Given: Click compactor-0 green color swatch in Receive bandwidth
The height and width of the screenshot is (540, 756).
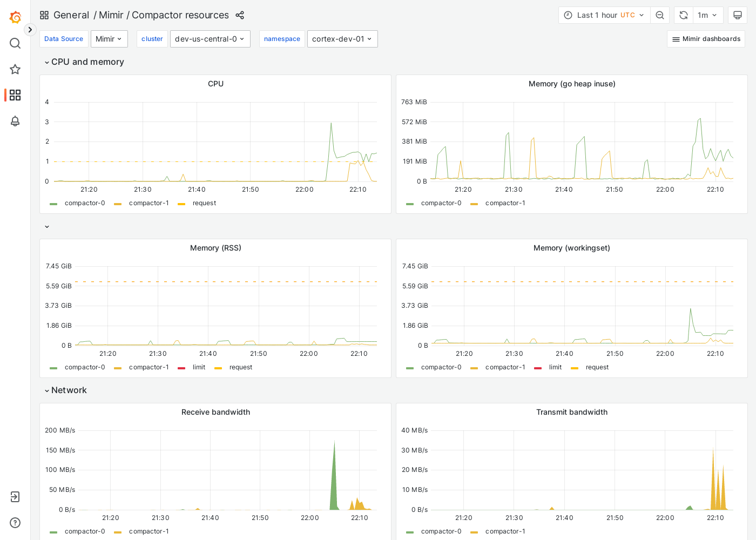Looking at the screenshot, I should pos(53,531).
